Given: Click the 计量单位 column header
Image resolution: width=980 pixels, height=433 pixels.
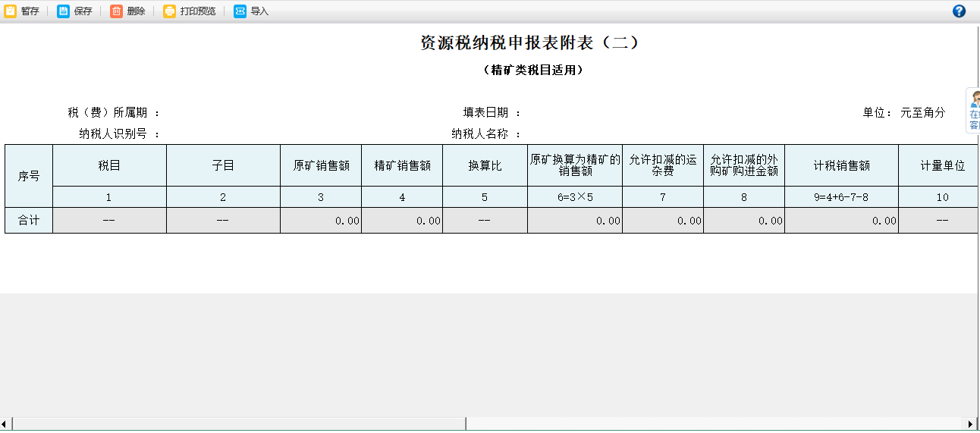Looking at the screenshot, I should tap(942, 165).
